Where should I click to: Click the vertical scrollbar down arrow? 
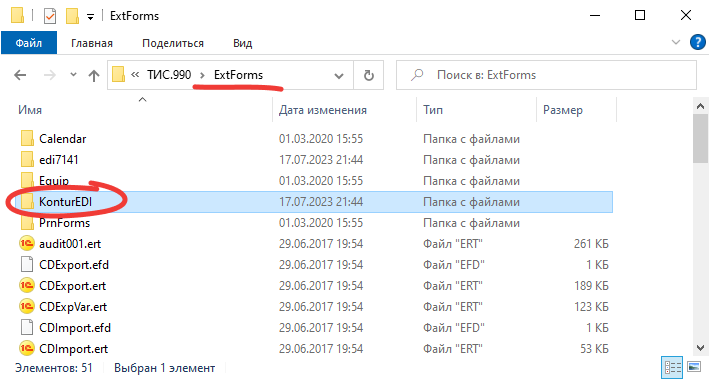(700, 348)
